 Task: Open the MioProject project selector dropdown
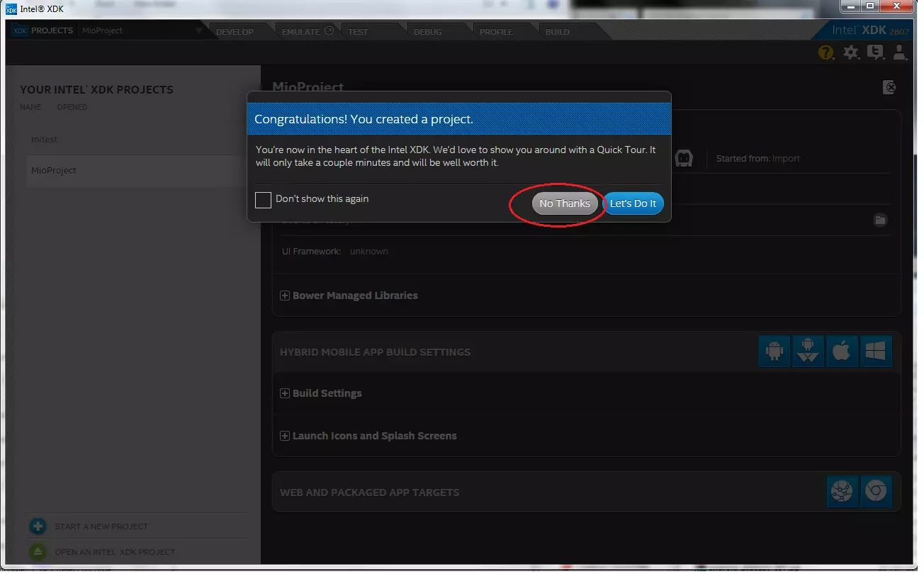pos(142,30)
